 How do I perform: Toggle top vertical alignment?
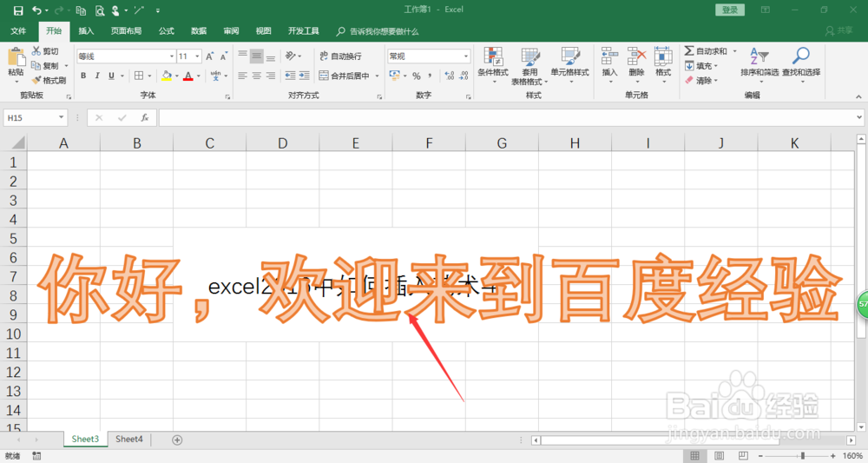tap(242, 56)
